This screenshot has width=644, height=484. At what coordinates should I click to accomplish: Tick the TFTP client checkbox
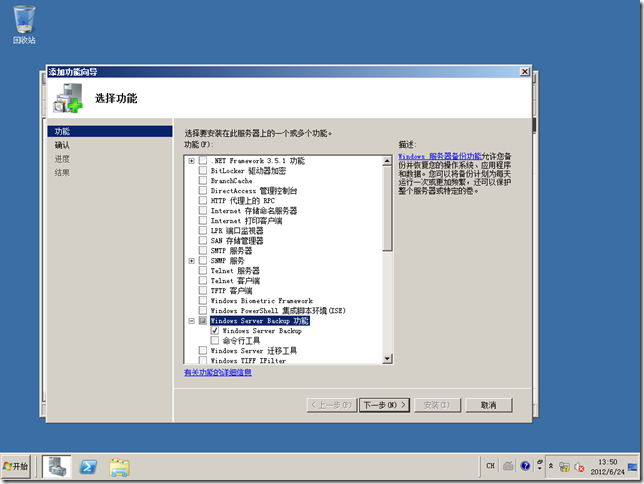(x=203, y=290)
